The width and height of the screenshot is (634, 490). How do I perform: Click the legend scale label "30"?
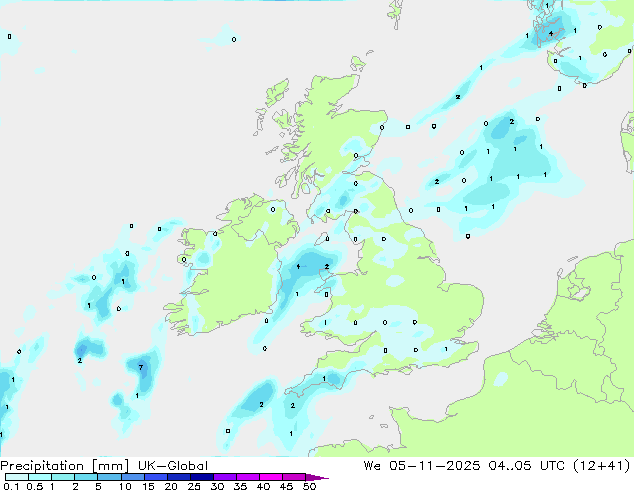pyautogui.click(x=217, y=486)
